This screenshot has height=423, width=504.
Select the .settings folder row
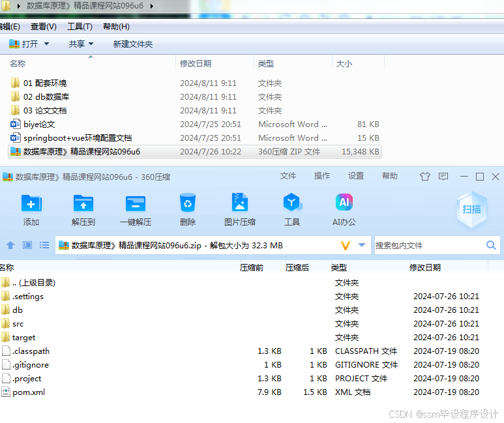click(x=245, y=297)
